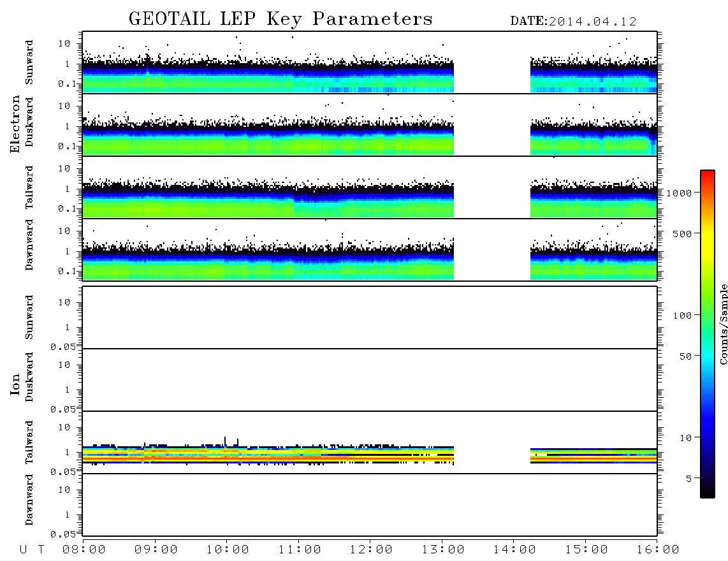The width and height of the screenshot is (728, 561).
Task: Click the 09:00 time tick label
Action: (156, 550)
